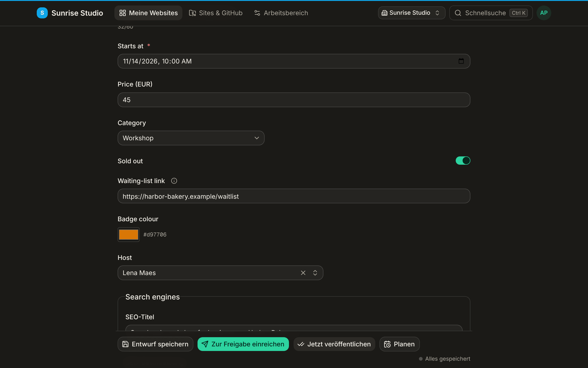Click the #d97706 hex value text

(x=155, y=235)
